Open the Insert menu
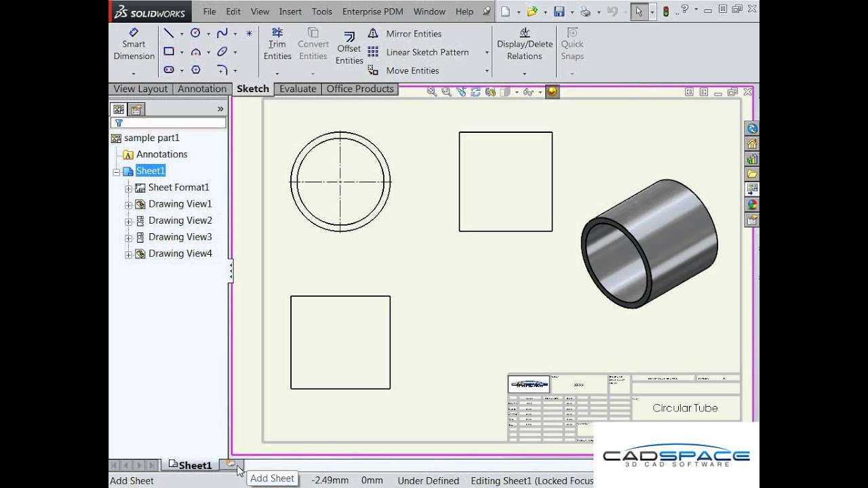The image size is (868, 488). [x=290, y=12]
